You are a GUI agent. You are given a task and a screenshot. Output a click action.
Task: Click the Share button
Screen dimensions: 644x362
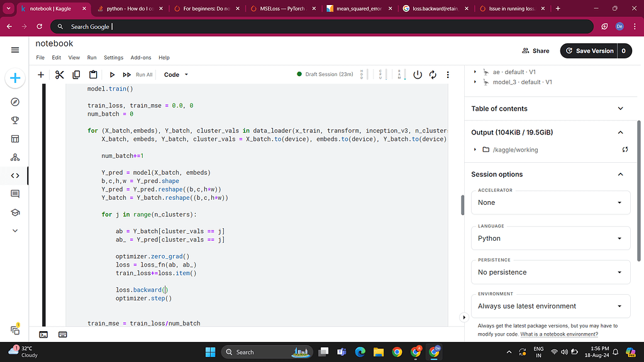coord(536,51)
